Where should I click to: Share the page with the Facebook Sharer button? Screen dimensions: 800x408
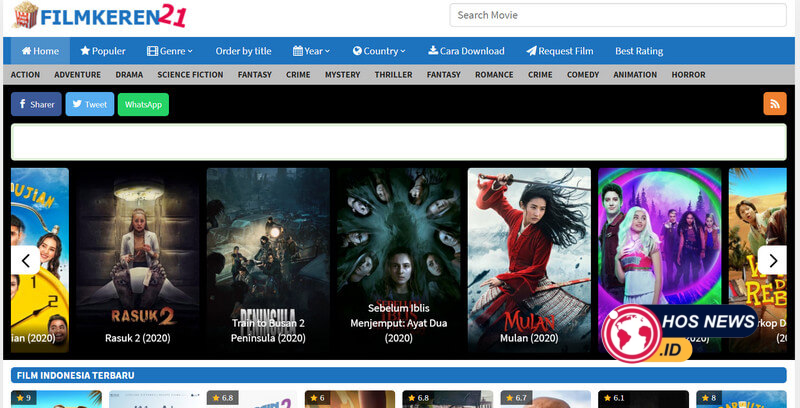(36, 104)
